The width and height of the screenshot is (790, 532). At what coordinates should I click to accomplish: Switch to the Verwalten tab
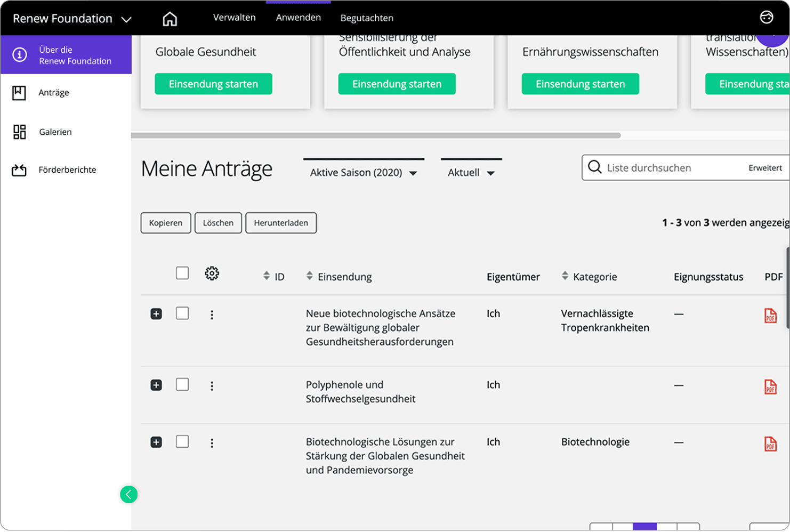235,18
